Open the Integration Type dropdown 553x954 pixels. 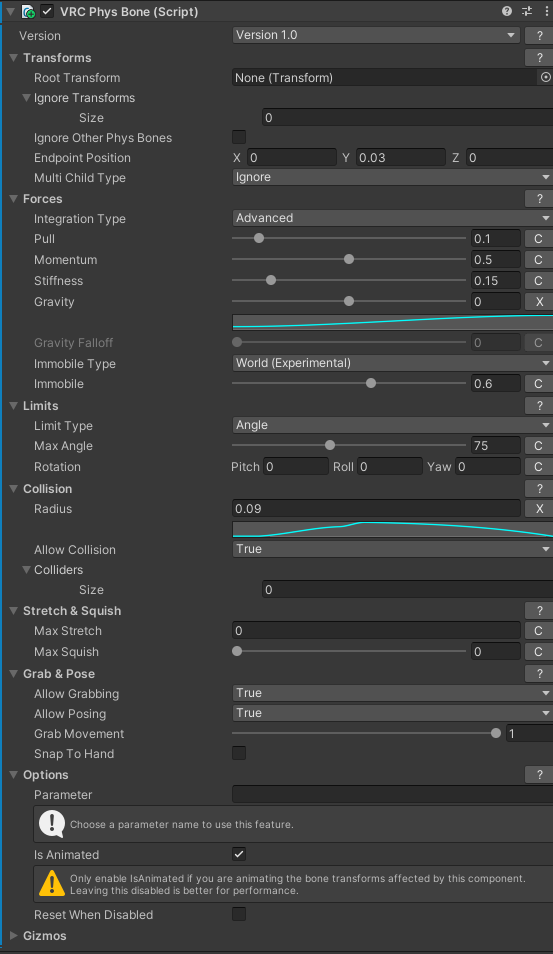[392, 218]
